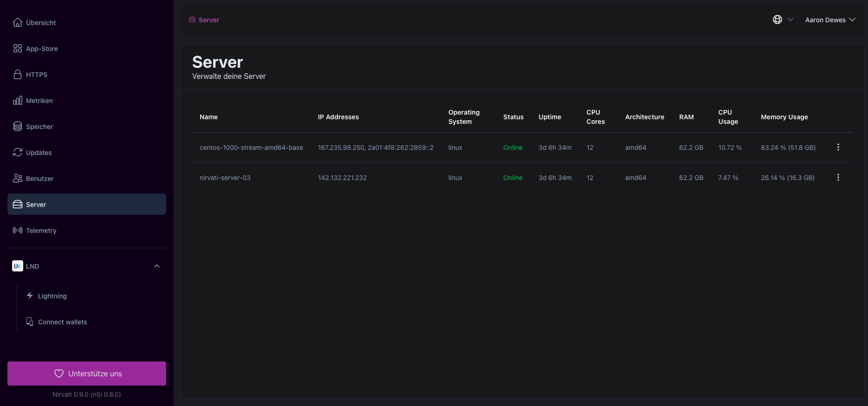868x406 pixels.
Task: Click the 167.235.98.250 IP address cell
Action: [x=376, y=148]
